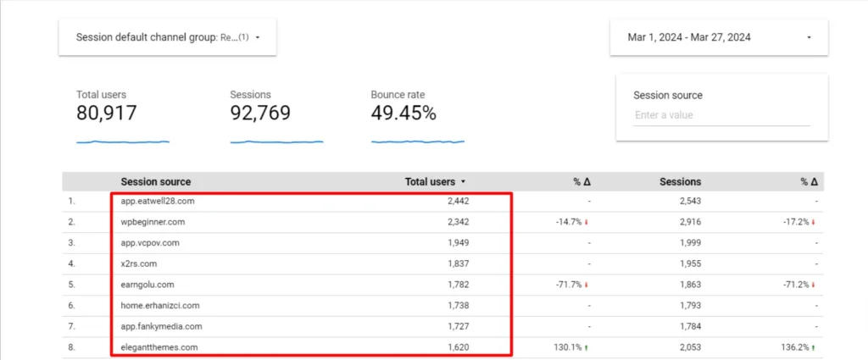The image size is (868, 360).
Task: Click the last % Δ column header
Action: (809, 181)
